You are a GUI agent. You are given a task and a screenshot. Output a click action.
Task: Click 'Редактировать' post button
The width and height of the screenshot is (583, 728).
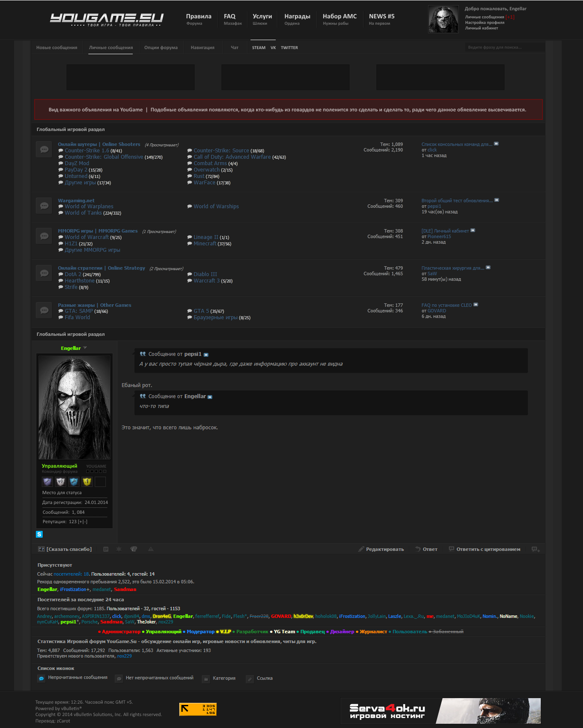(x=381, y=549)
